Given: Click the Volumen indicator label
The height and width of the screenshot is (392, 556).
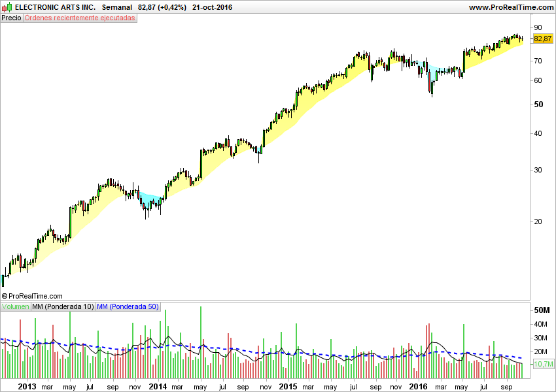Looking at the screenshot, I should tap(15, 306).
